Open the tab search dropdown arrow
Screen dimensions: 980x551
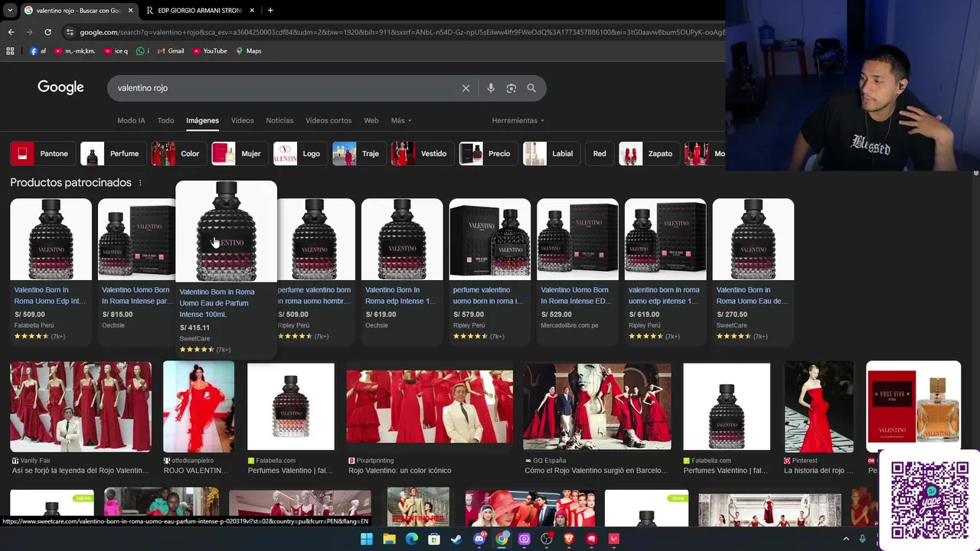click(9, 10)
